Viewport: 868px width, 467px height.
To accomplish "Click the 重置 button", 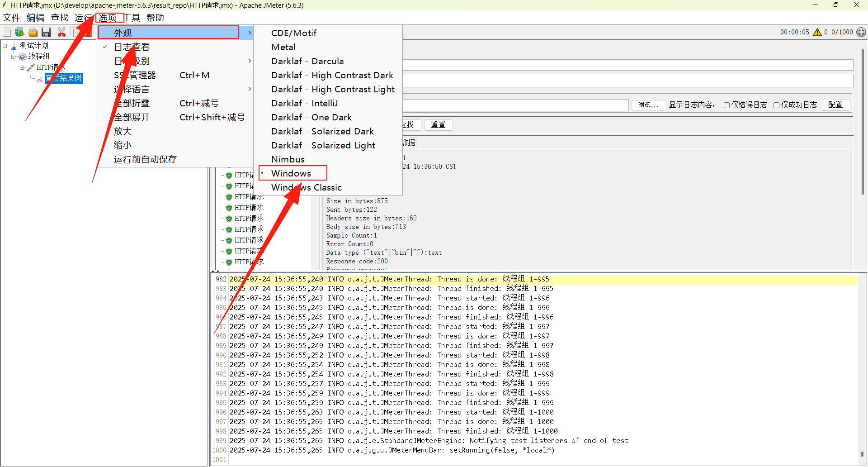I will click(439, 124).
